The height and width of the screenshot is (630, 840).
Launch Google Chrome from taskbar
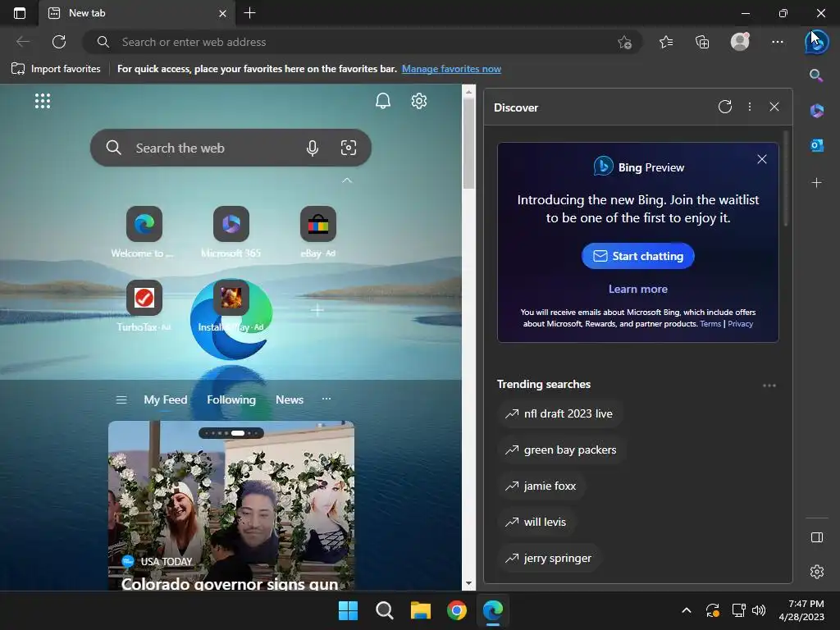point(456,610)
